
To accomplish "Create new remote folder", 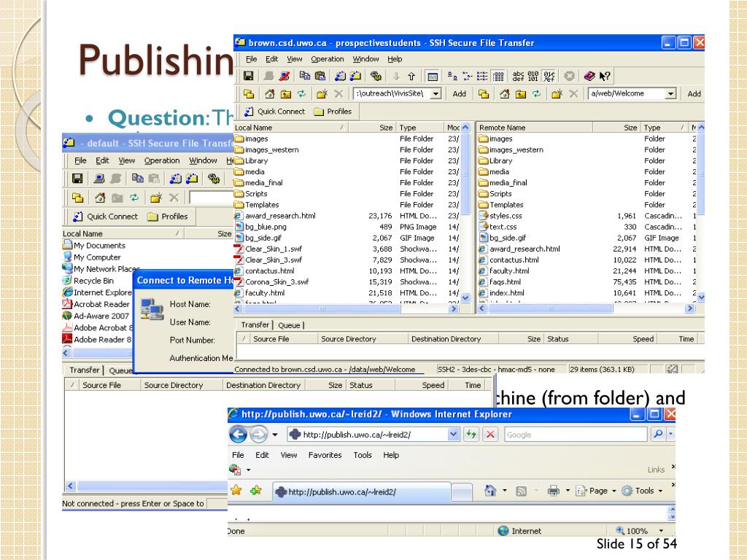I will click(557, 94).
